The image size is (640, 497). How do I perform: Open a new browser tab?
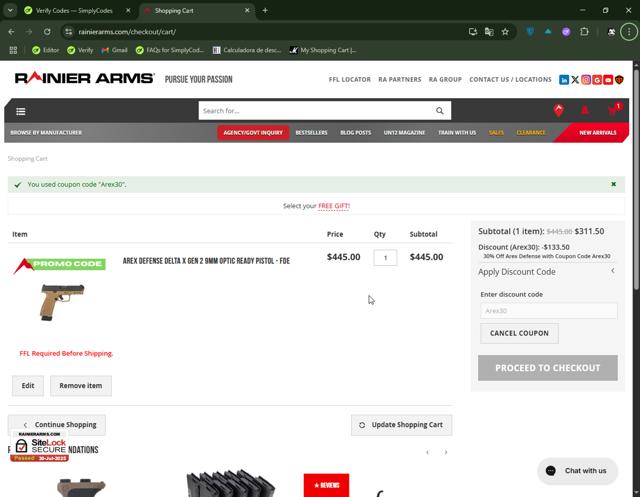click(x=265, y=11)
